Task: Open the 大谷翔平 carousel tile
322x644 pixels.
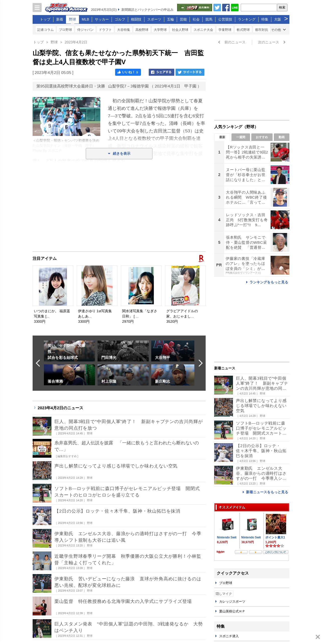Action: [173, 351]
